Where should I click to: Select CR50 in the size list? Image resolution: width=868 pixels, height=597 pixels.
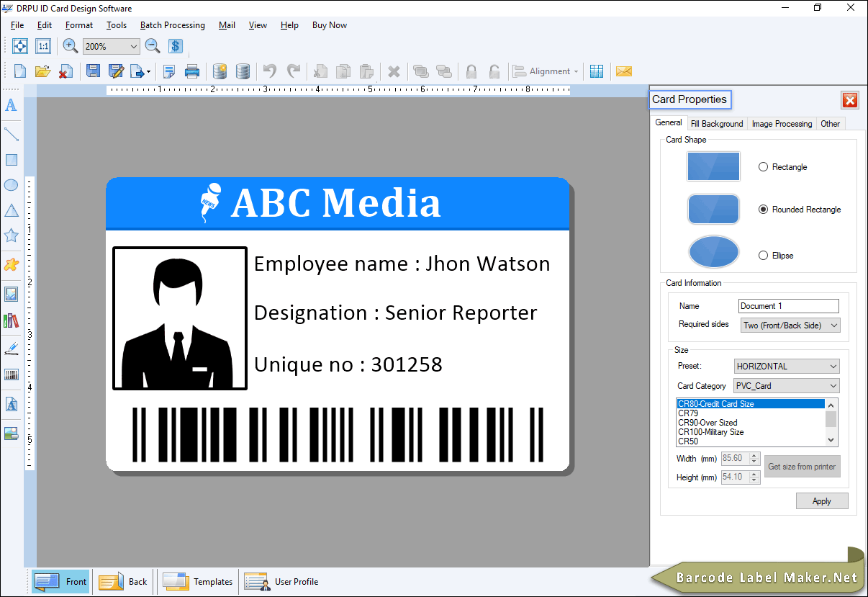coord(750,441)
